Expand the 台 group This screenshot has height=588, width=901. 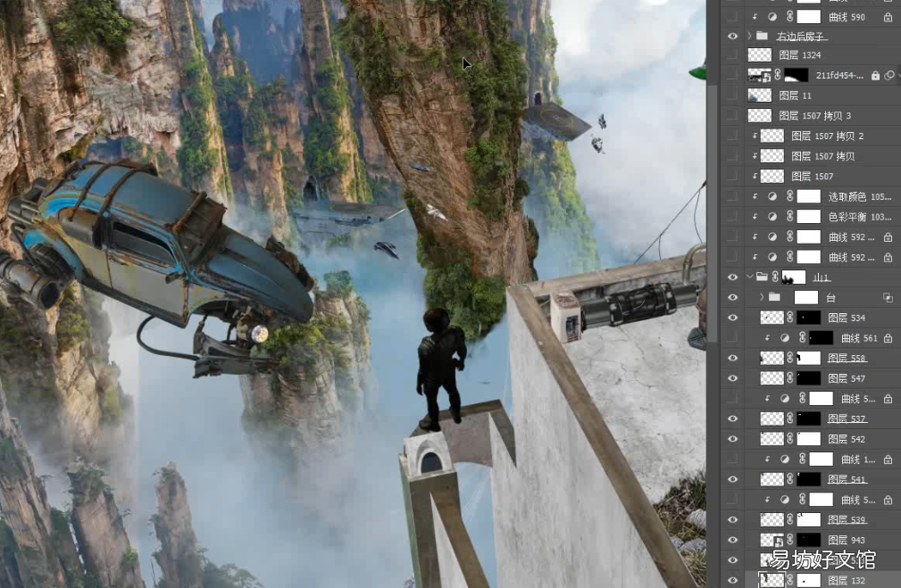pos(762,297)
